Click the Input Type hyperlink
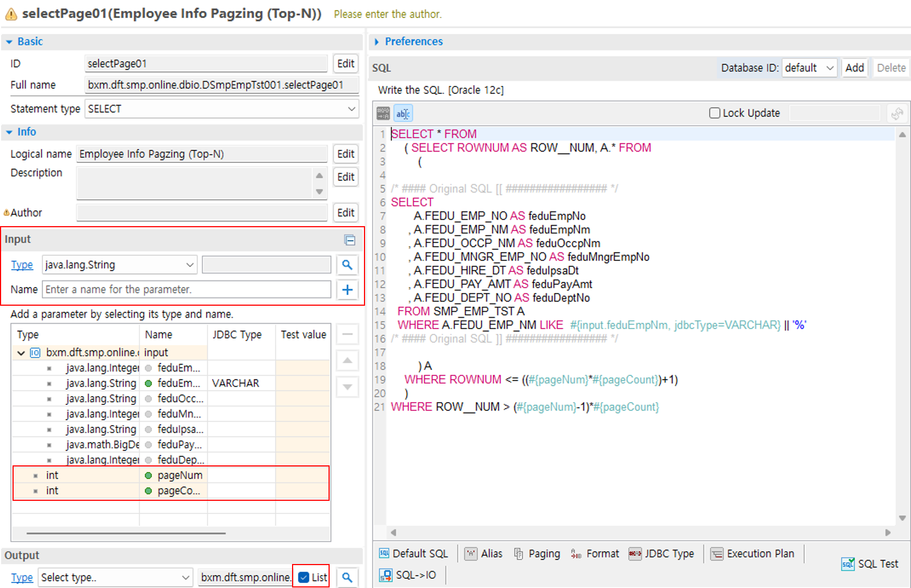Image resolution: width=911 pixels, height=588 pixels. (22, 265)
